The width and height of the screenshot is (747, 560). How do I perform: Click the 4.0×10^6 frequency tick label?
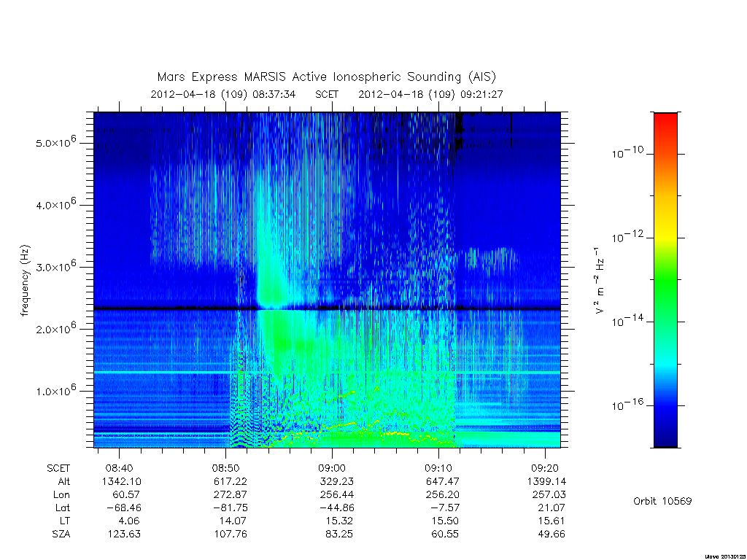click(x=55, y=203)
